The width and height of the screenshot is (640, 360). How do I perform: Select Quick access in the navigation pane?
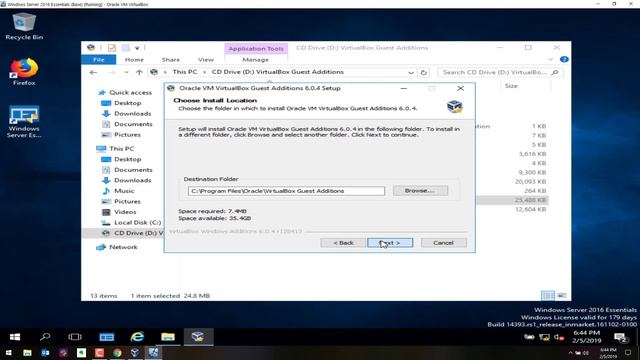point(130,93)
